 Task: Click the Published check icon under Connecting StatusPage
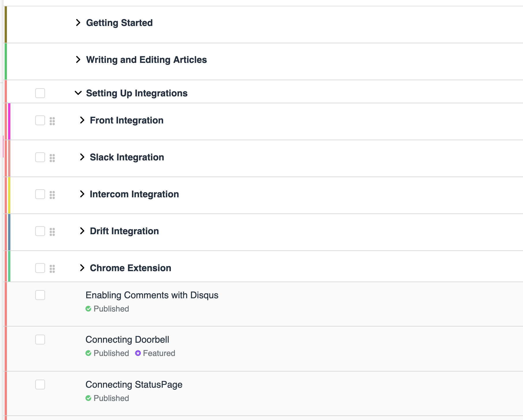88,398
